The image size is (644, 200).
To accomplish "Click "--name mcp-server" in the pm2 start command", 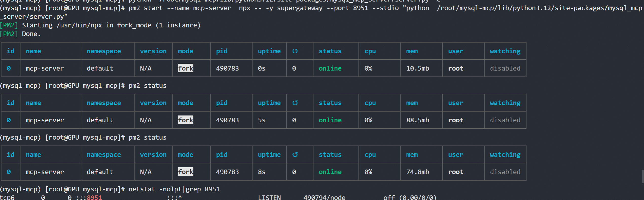I will tap(199, 8).
